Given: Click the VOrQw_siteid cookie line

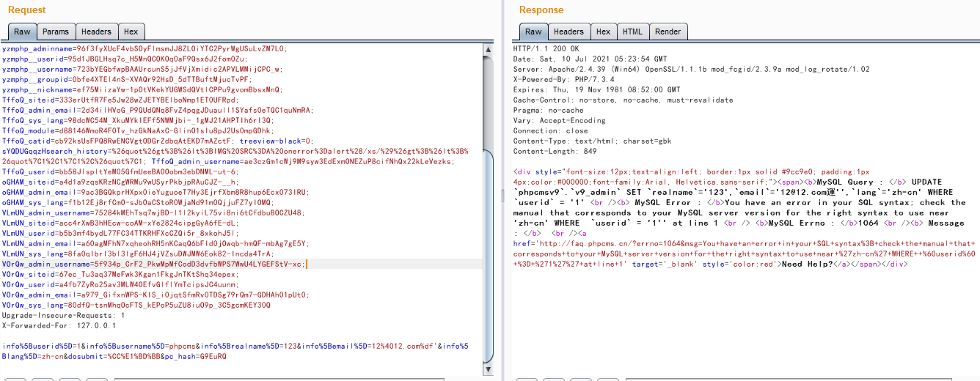Looking at the screenshot, I should 120,274.
